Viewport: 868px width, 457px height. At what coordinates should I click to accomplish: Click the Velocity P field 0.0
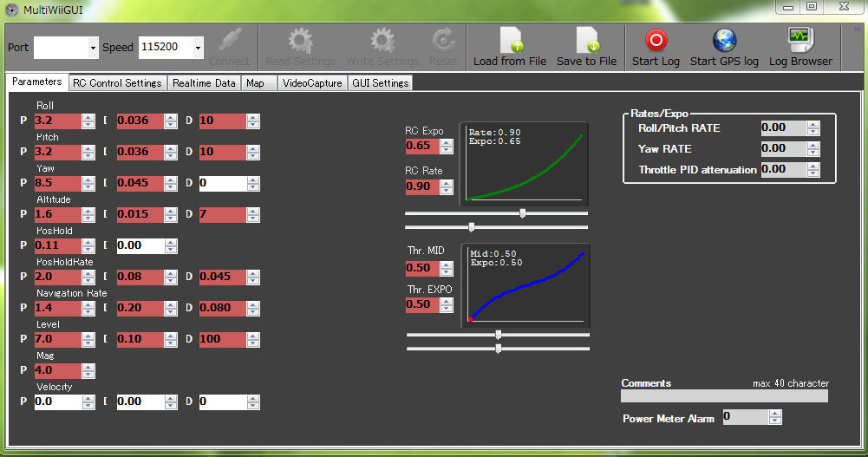tap(57, 402)
